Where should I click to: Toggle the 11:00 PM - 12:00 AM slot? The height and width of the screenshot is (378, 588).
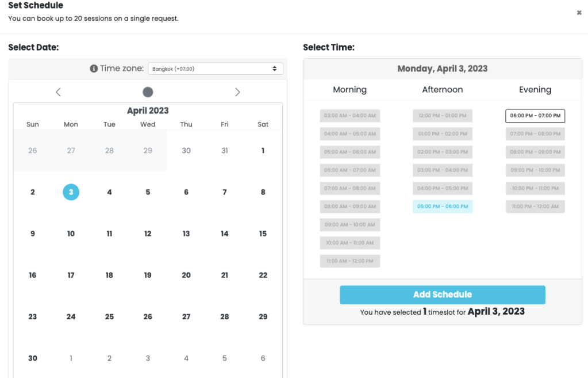(x=535, y=206)
